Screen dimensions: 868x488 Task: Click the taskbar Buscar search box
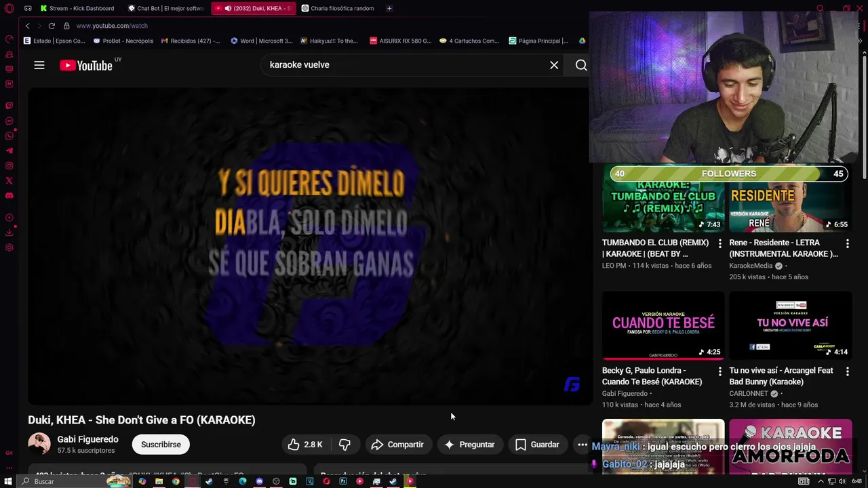pyautogui.click(x=75, y=481)
